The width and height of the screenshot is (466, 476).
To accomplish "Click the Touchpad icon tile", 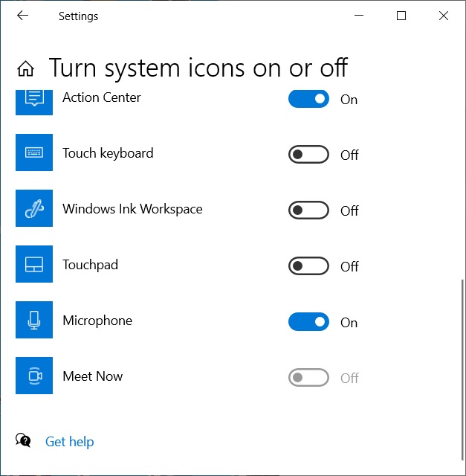I will (34, 264).
